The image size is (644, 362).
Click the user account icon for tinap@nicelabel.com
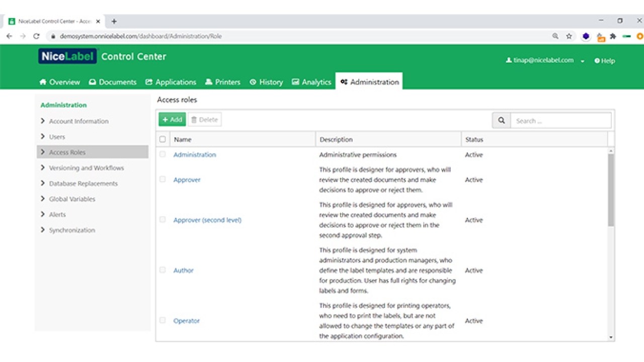pyautogui.click(x=509, y=60)
